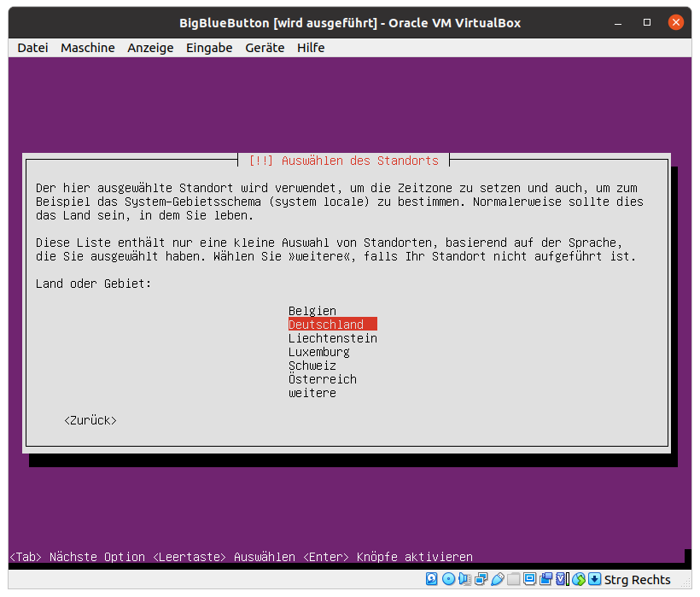Open the audio status icon
Image resolution: width=700 pixels, height=597 pixels.
point(464,579)
